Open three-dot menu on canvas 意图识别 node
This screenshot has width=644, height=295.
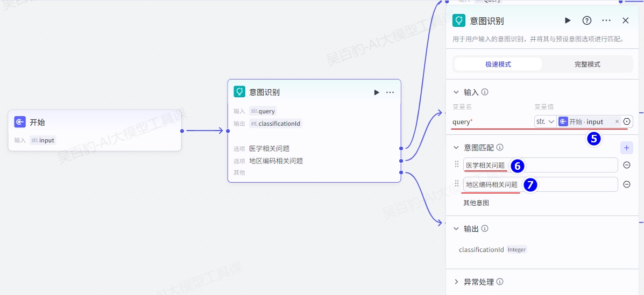[x=390, y=92]
